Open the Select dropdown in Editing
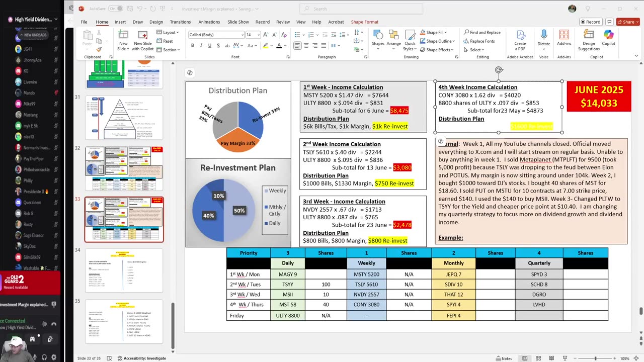644x362 pixels. point(473,50)
